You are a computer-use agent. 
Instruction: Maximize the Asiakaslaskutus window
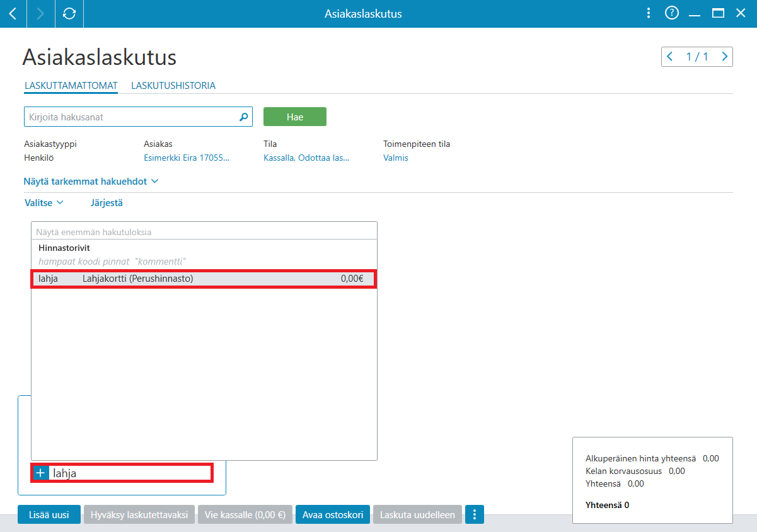tap(718, 13)
